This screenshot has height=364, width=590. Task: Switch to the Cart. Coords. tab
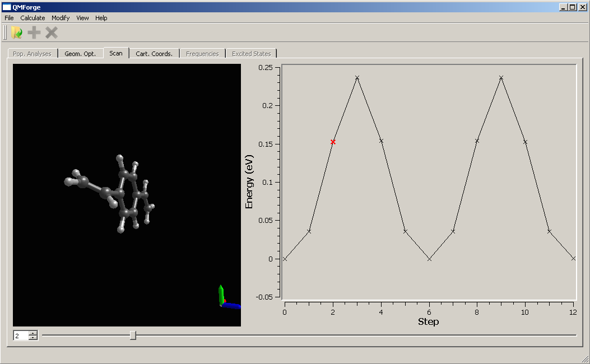154,54
